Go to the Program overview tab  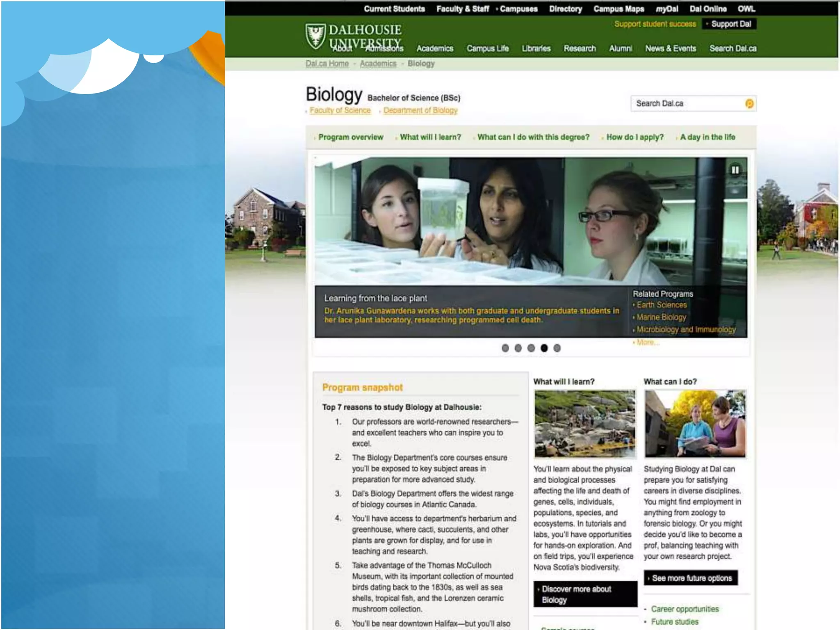click(x=350, y=137)
